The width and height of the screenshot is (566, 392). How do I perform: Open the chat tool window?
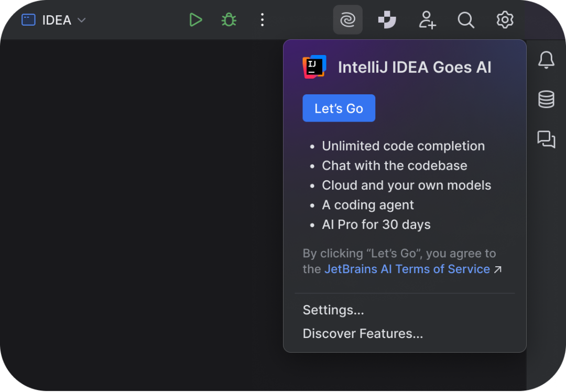point(546,140)
